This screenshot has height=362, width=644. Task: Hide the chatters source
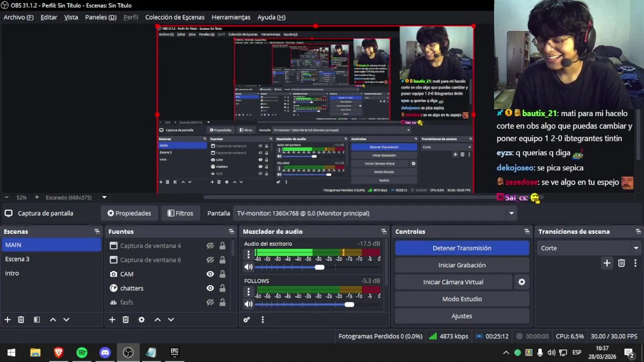(210, 288)
